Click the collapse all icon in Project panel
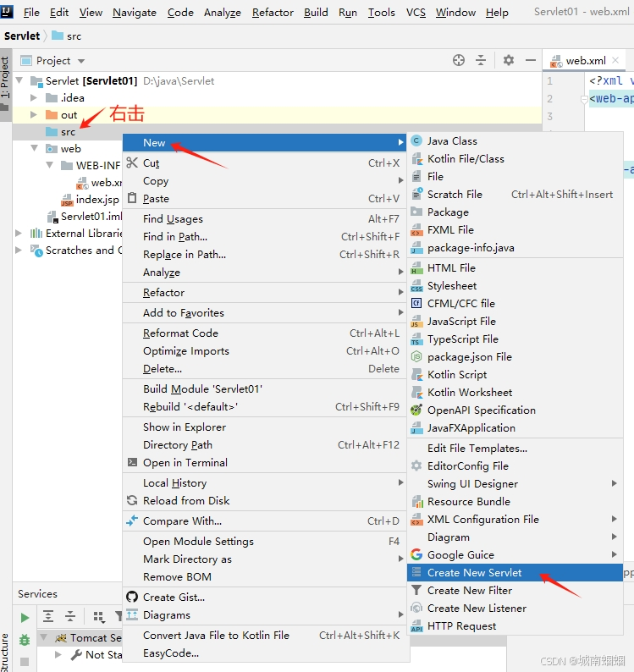The width and height of the screenshot is (634, 672). 481,60
